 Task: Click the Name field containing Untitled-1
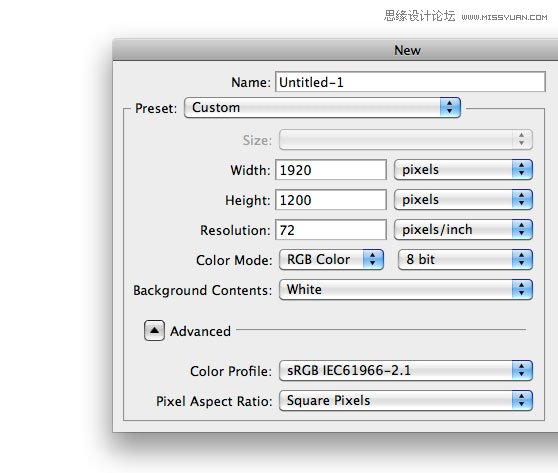point(410,82)
